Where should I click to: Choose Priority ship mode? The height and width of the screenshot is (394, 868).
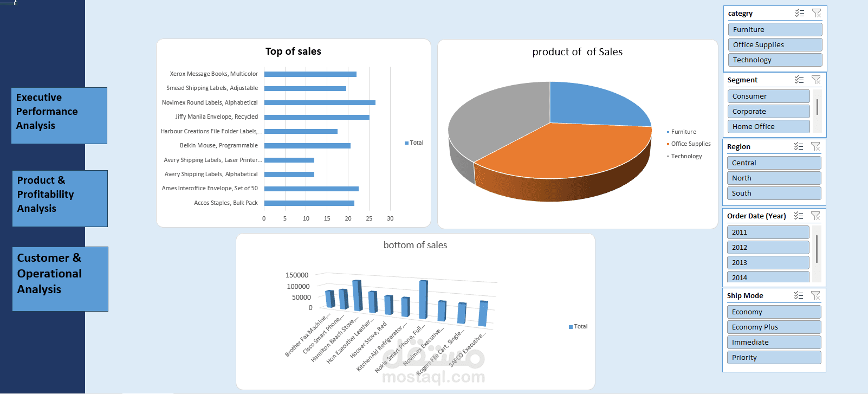(774, 357)
